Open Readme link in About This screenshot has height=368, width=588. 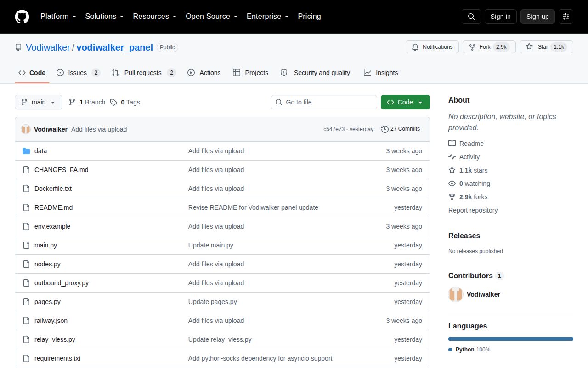(x=466, y=144)
